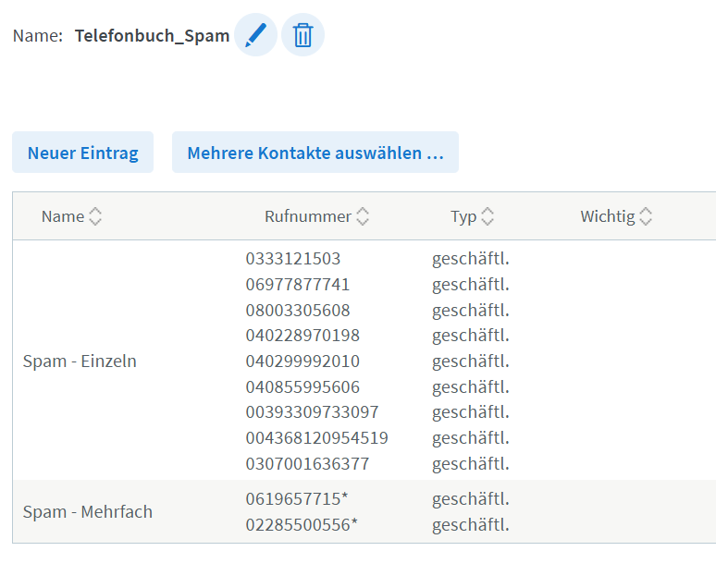Click the number 0307001636377

click(307, 463)
